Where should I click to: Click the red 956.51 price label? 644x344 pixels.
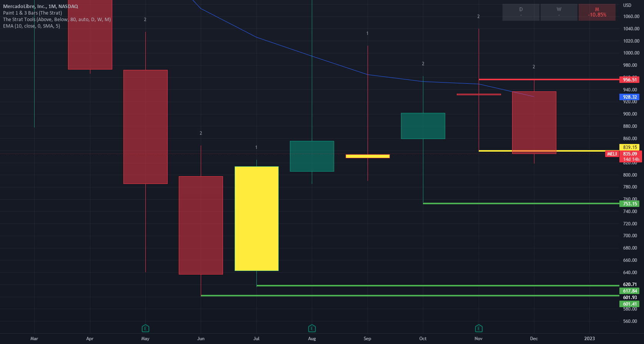[629, 80]
